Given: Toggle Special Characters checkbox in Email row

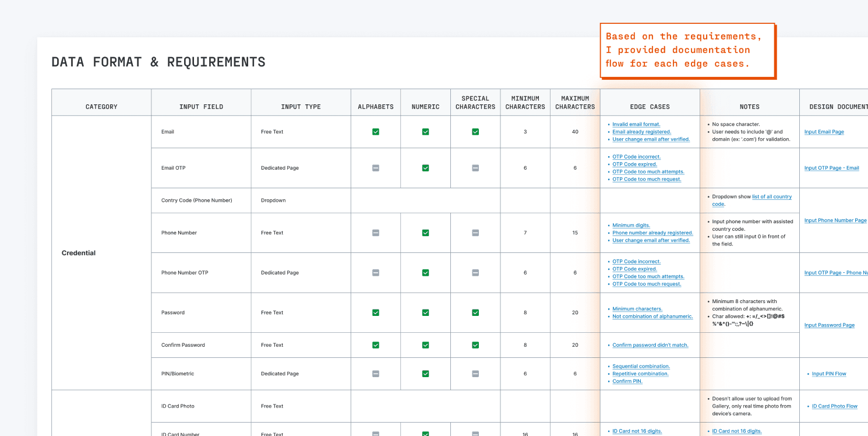Looking at the screenshot, I should (475, 132).
